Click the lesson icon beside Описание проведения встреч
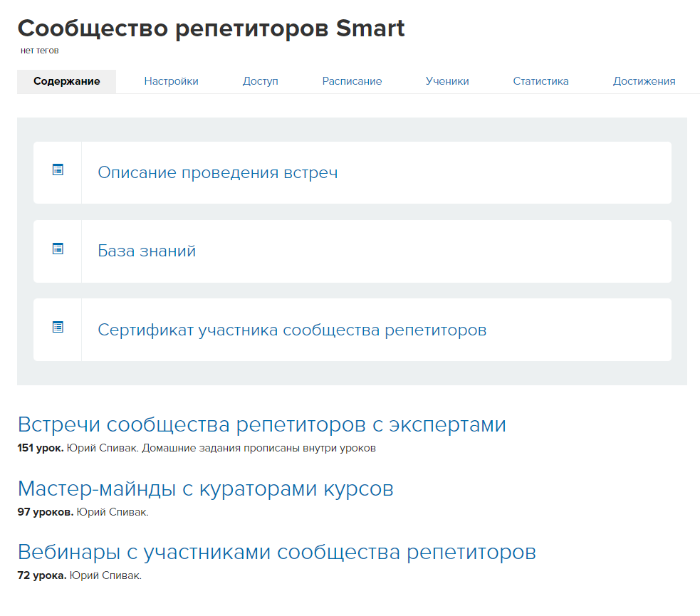This screenshot has height=616, width=700. 58,169
